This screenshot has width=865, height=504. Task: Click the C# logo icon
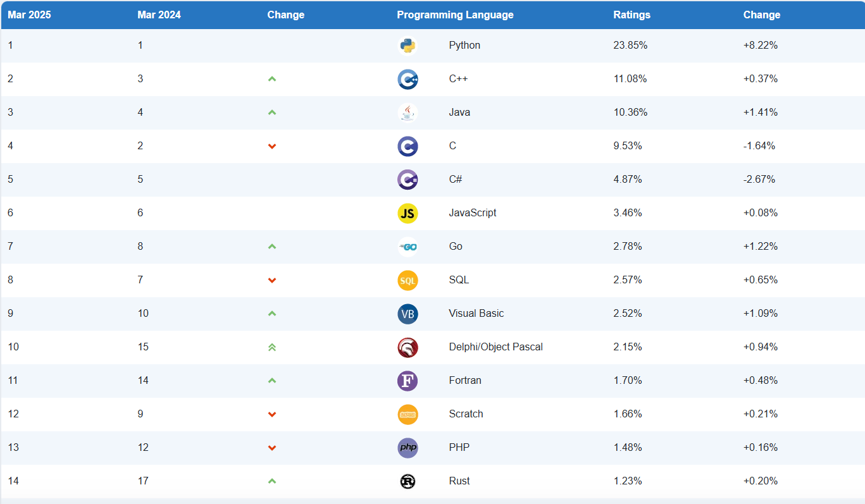coord(408,180)
